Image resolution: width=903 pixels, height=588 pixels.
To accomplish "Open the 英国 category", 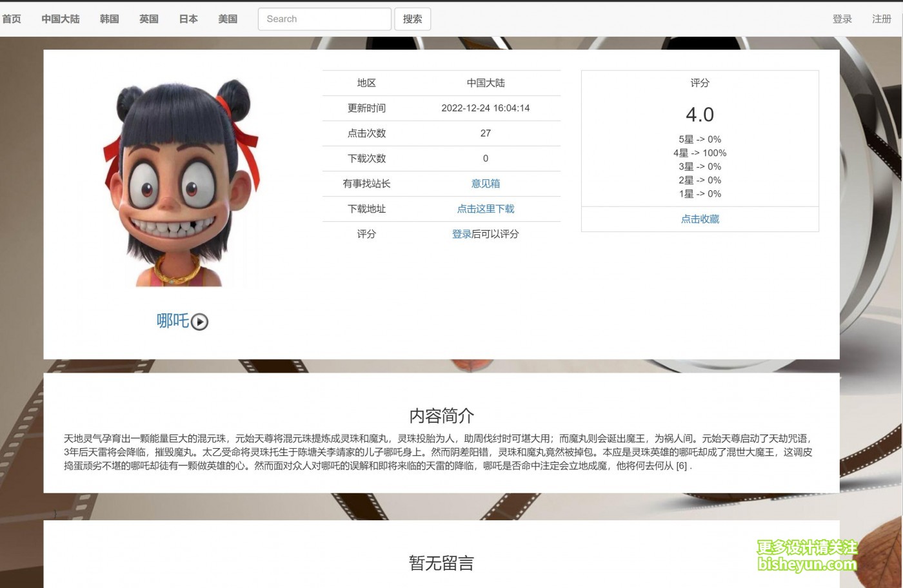I will point(149,19).
